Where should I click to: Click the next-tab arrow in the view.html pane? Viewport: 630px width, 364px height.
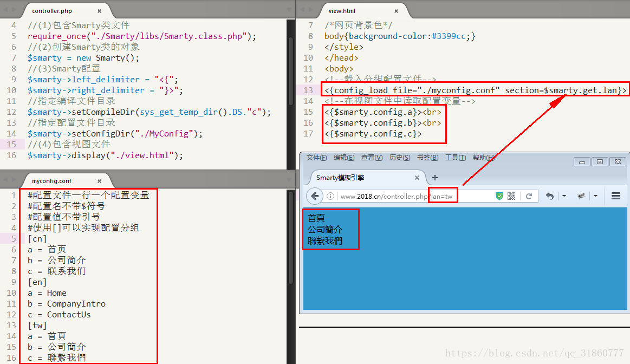(311, 9)
